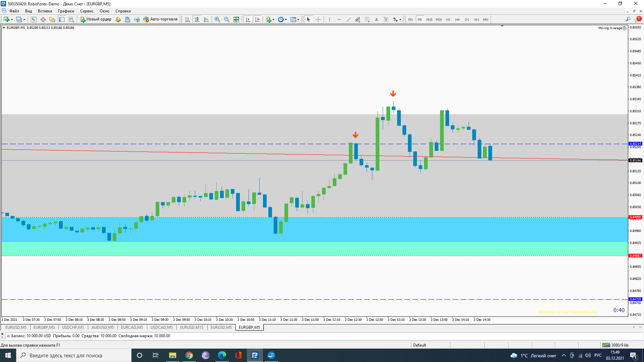This screenshot has width=644, height=362.
Task: Select the trendline drawing tool
Action: tap(348, 19)
